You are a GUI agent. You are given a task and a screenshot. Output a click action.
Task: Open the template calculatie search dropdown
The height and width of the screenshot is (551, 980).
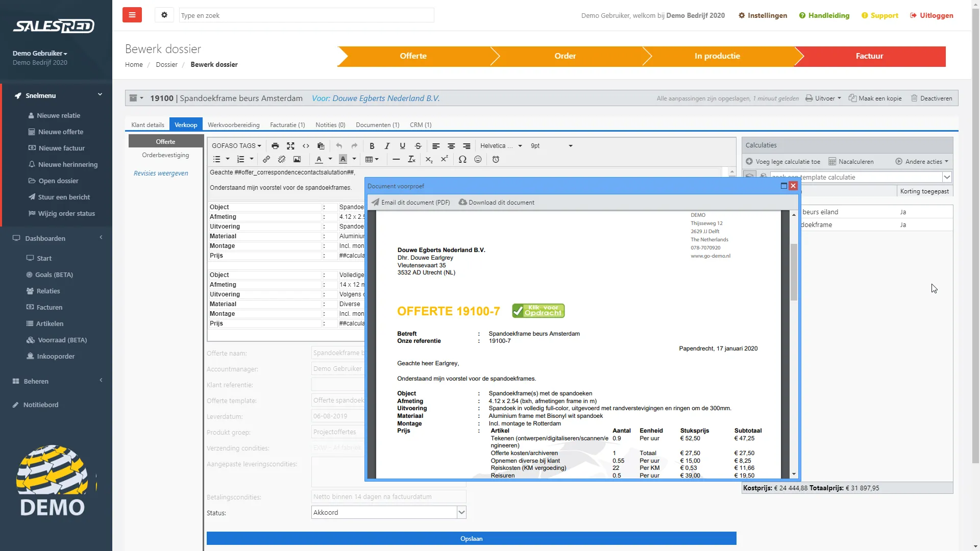point(947,178)
